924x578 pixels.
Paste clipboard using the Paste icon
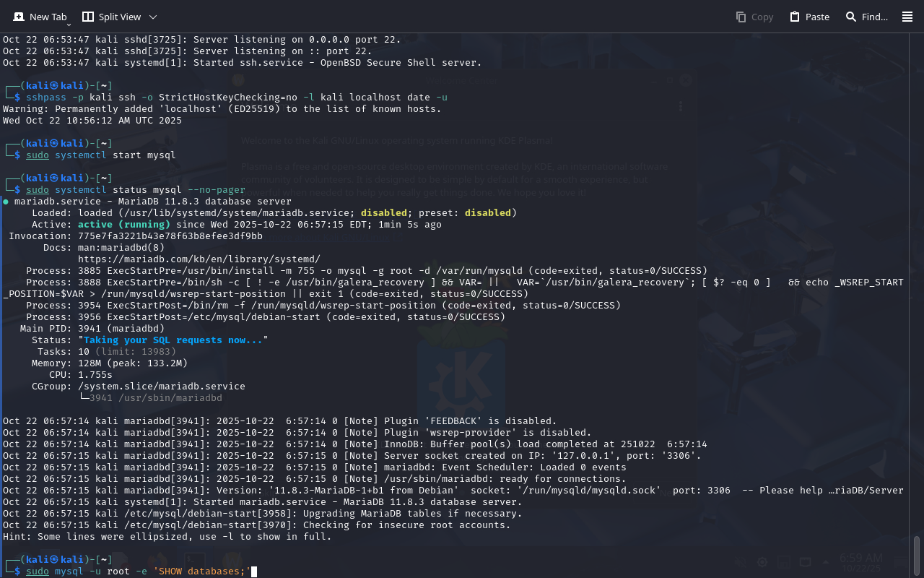(x=795, y=17)
